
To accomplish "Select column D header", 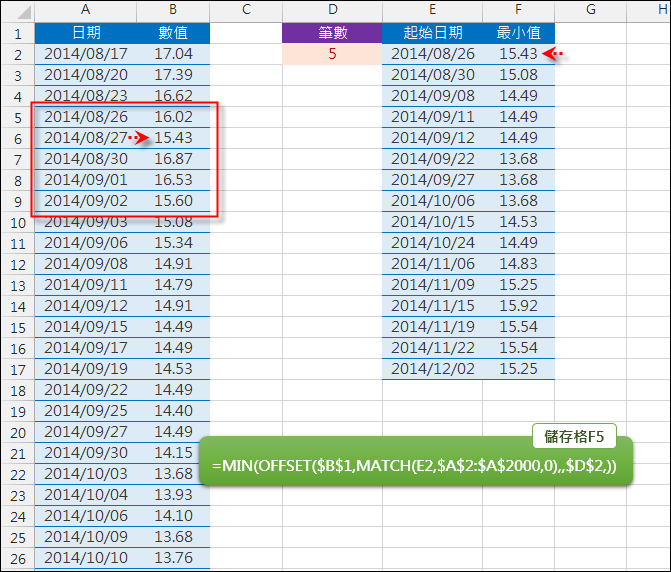I will click(332, 11).
